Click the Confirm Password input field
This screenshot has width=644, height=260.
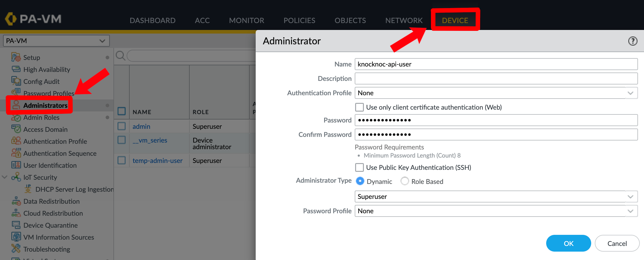pos(496,134)
